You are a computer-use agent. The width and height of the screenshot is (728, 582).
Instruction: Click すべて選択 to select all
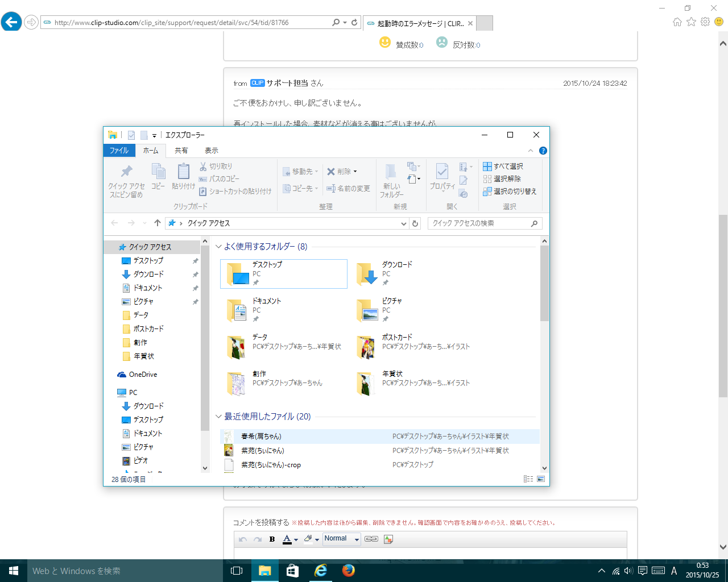pos(503,167)
